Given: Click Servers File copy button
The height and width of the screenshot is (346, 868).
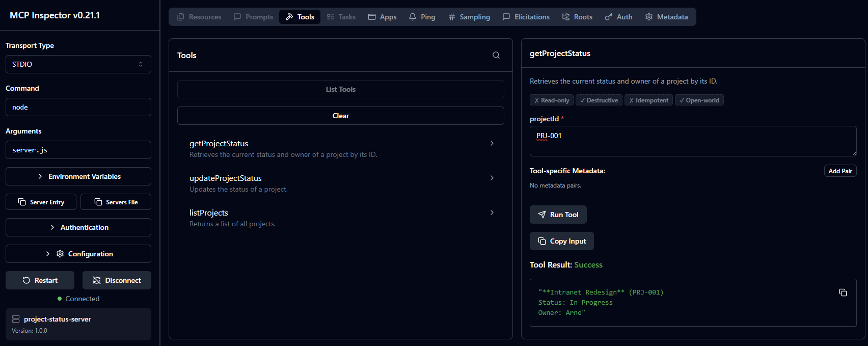Looking at the screenshot, I should click(116, 202).
